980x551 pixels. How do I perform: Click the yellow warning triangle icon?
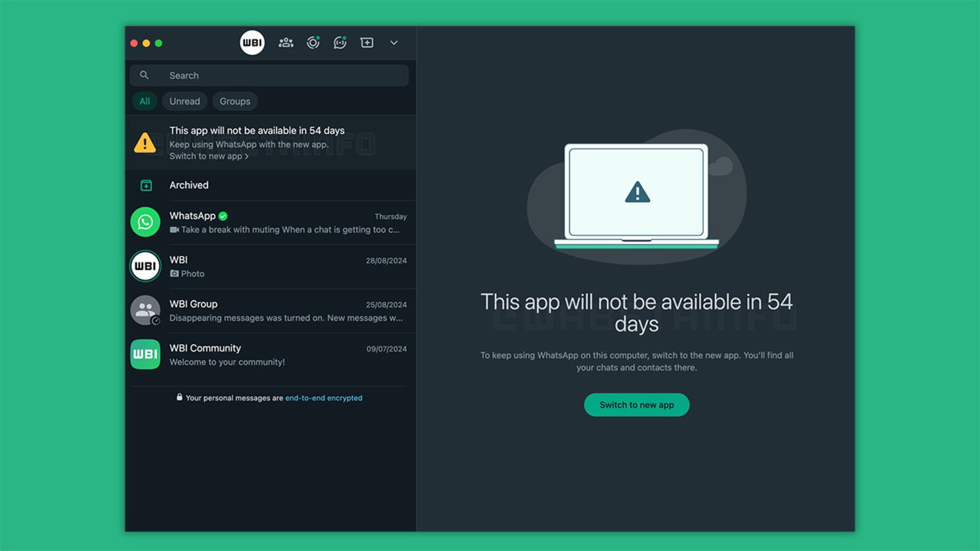point(144,142)
